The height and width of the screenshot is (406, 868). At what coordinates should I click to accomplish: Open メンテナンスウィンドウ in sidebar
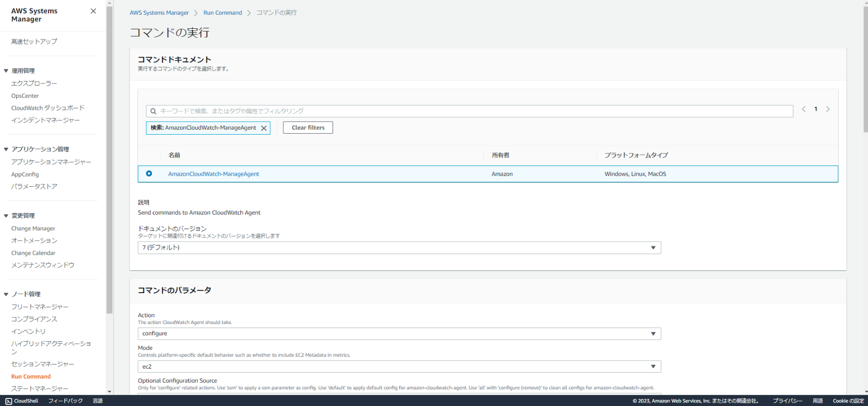tap(43, 265)
